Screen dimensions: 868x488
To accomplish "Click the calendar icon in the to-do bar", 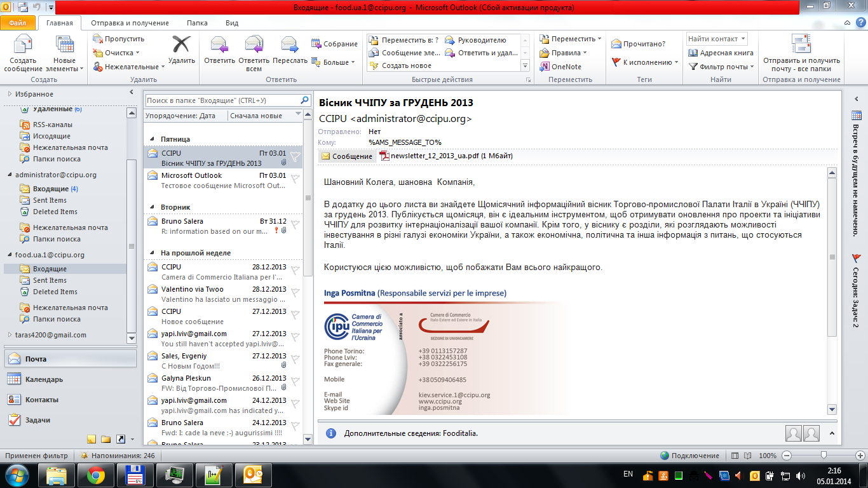I will (857, 115).
